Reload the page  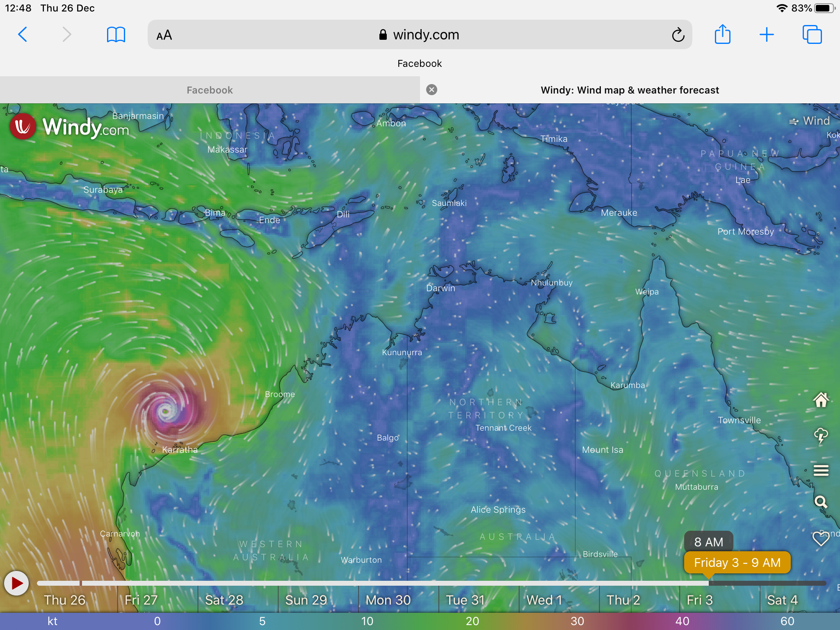click(x=678, y=35)
